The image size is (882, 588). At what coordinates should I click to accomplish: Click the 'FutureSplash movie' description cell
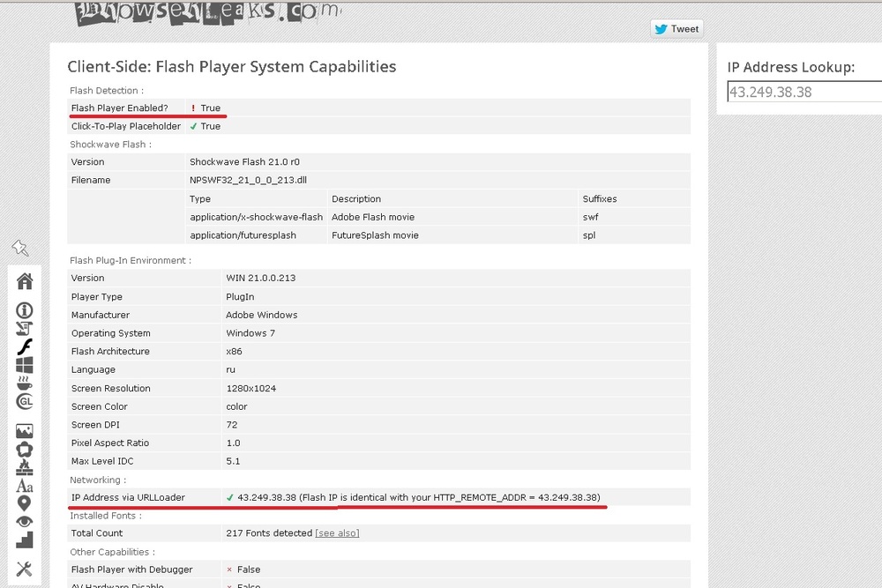pyautogui.click(x=375, y=235)
